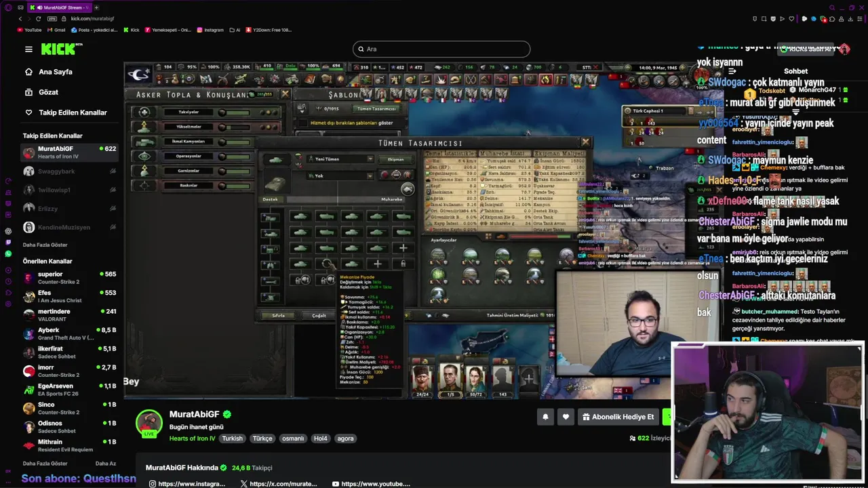Select the Turkish tag
Screen dimensions: 868x488
(x=232, y=439)
